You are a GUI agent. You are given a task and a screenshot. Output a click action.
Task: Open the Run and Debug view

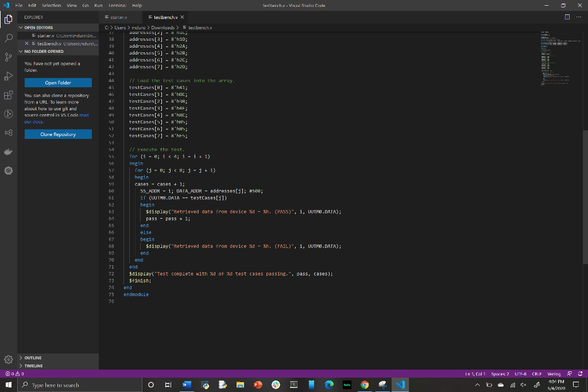pos(8,76)
